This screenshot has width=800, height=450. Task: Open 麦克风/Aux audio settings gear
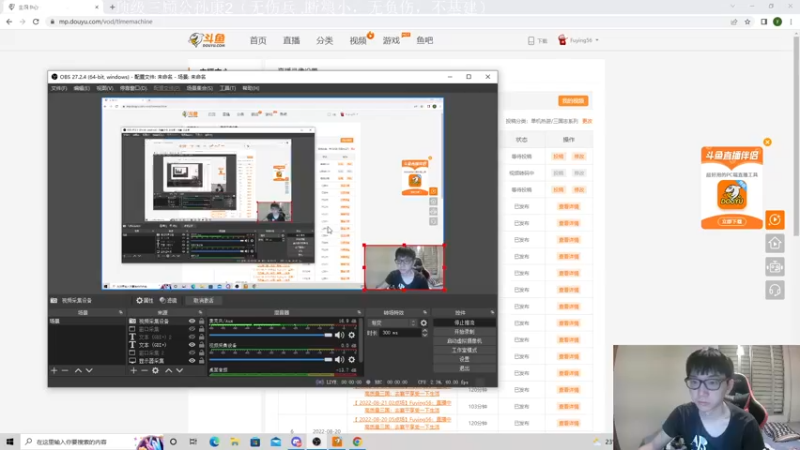pyautogui.click(x=352, y=335)
